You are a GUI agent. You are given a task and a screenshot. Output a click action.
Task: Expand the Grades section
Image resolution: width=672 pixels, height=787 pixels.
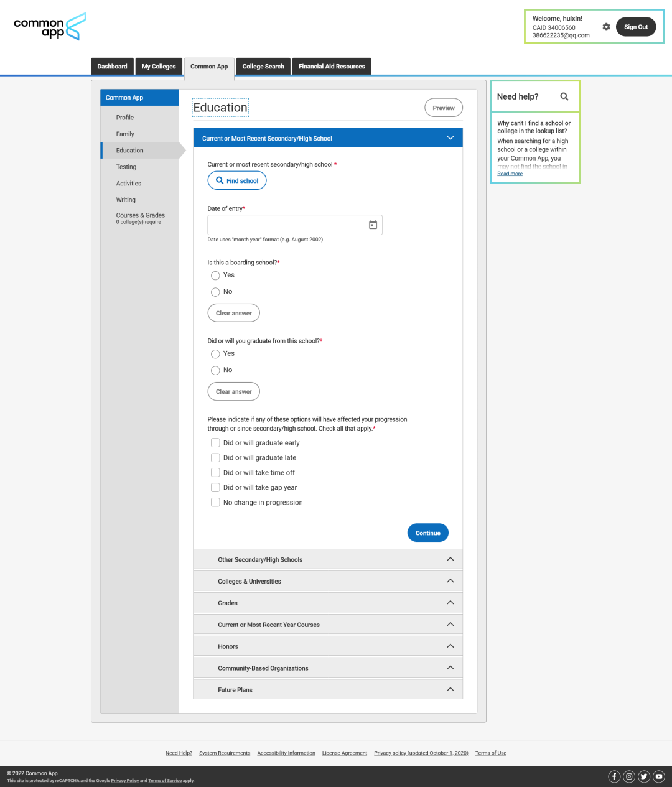(x=328, y=603)
